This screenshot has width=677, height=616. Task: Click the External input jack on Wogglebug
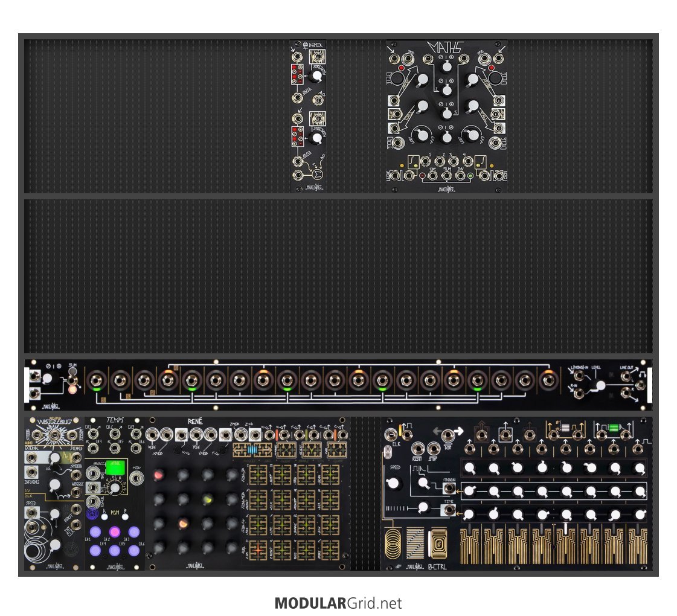pyautogui.click(x=31, y=457)
